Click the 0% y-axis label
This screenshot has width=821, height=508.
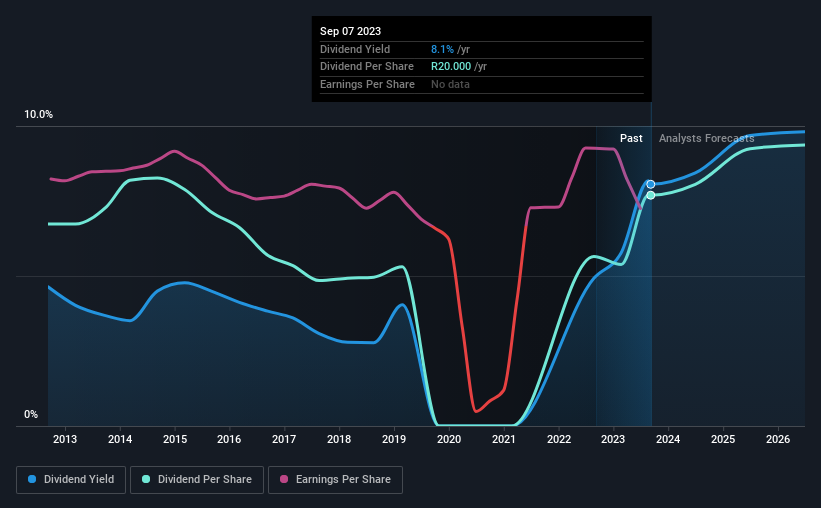tap(31, 414)
